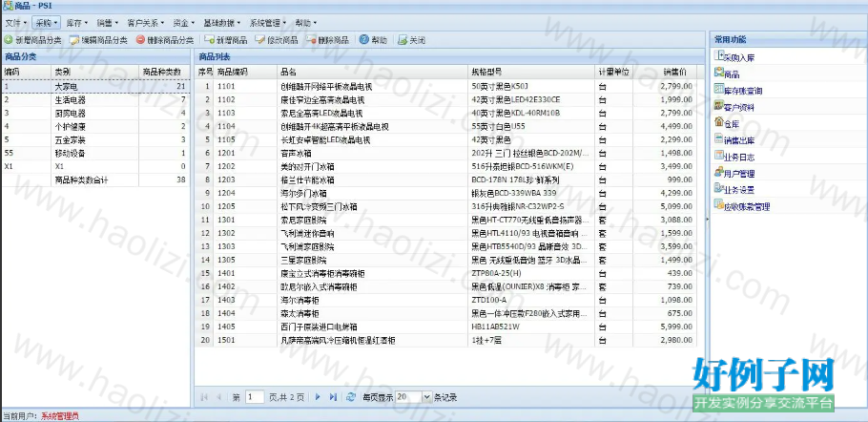This screenshot has height=422, width=868.
Task: Click 关闭 close button in toolbar
Action: tap(411, 40)
